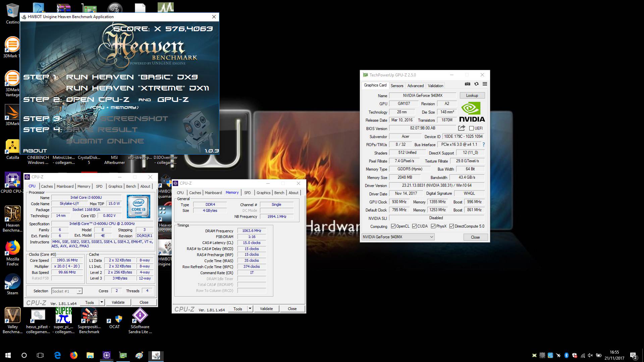Click the GPU-Z link in the HWBOT Heaven window

173,100
